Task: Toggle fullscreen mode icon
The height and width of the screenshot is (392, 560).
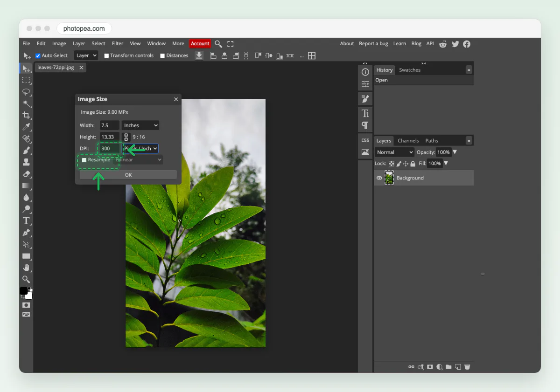Action: click(230, 44)
